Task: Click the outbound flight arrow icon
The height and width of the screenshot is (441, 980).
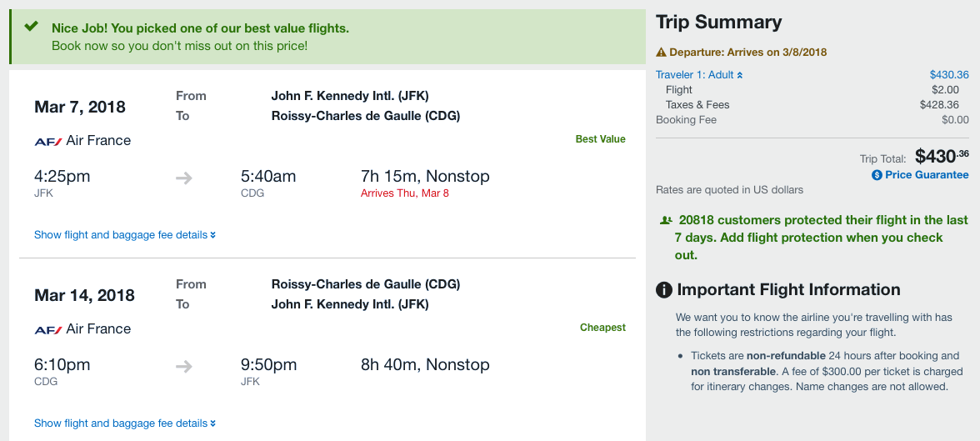Action: tap(184, 178)
